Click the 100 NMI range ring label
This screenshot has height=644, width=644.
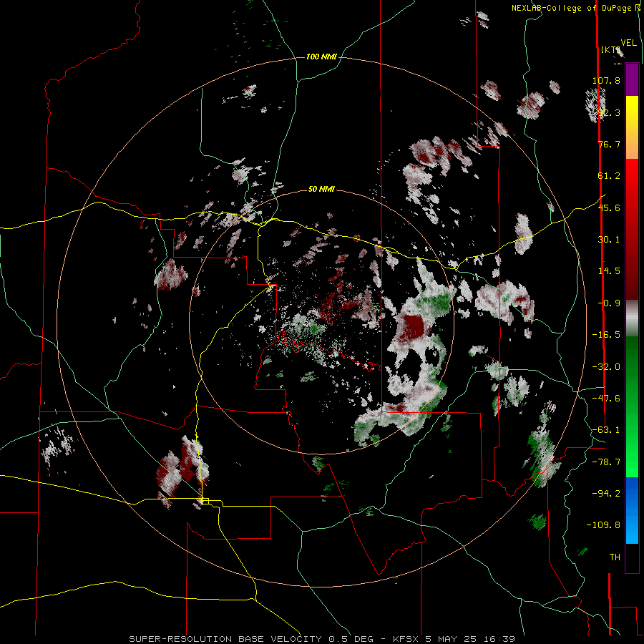tap(321, 57)
